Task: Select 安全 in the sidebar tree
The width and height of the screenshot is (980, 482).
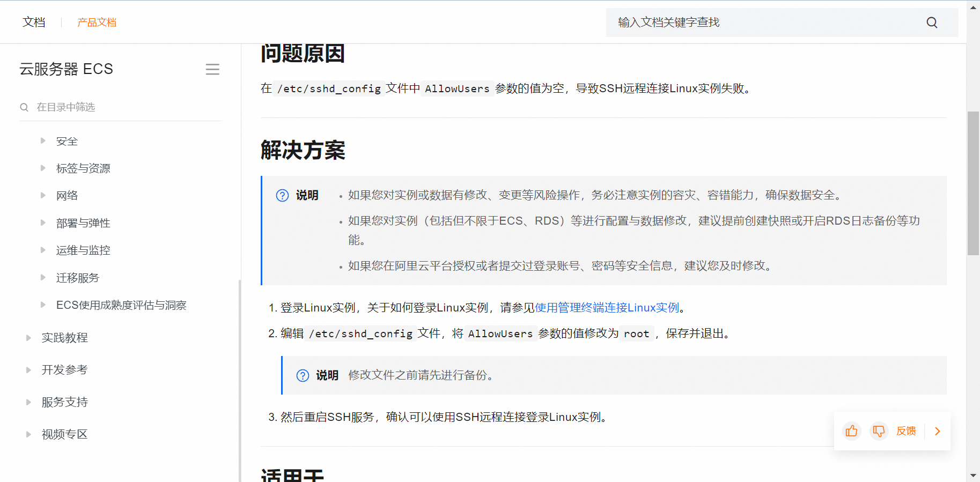Action: [x=67, y=142]
